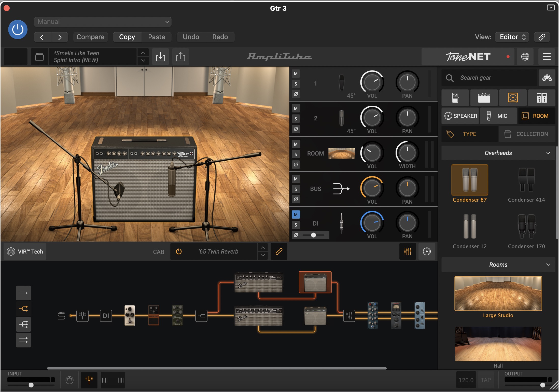The height and width of the screenshot is (392, 559).
Task: Open the cab mixer faders icon
Action: point(408,251)
